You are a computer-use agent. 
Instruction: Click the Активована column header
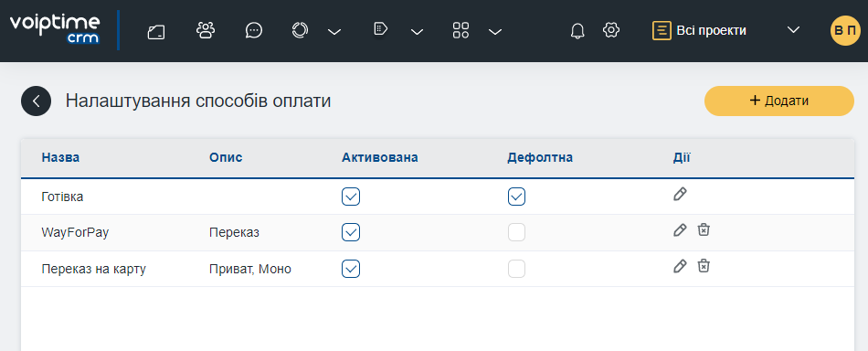pyautogui.click(x=380, y=158)
